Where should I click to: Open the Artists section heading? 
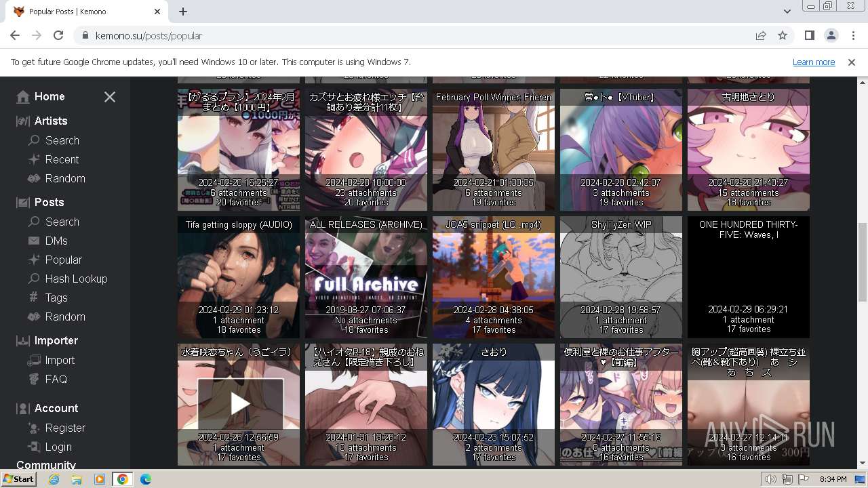pos(42,121)
